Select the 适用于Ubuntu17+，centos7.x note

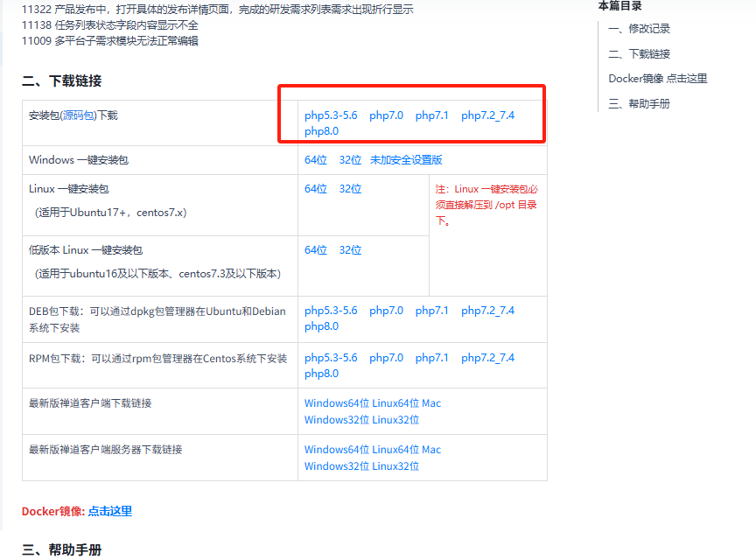point(110,213)
